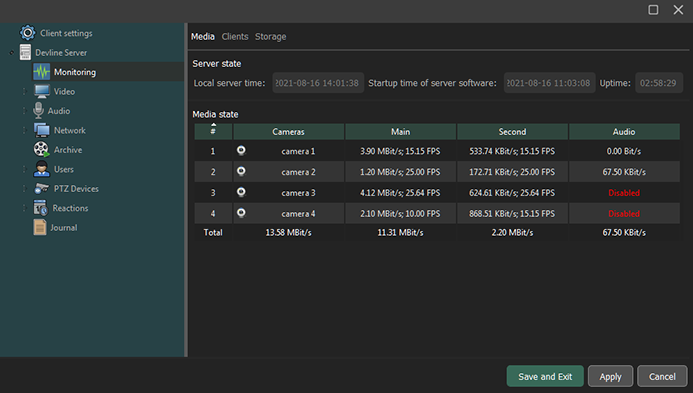This screenshot has height=393, width=693.
Task: Select Client settings in sidebar
Action: [x=66, y=33]
